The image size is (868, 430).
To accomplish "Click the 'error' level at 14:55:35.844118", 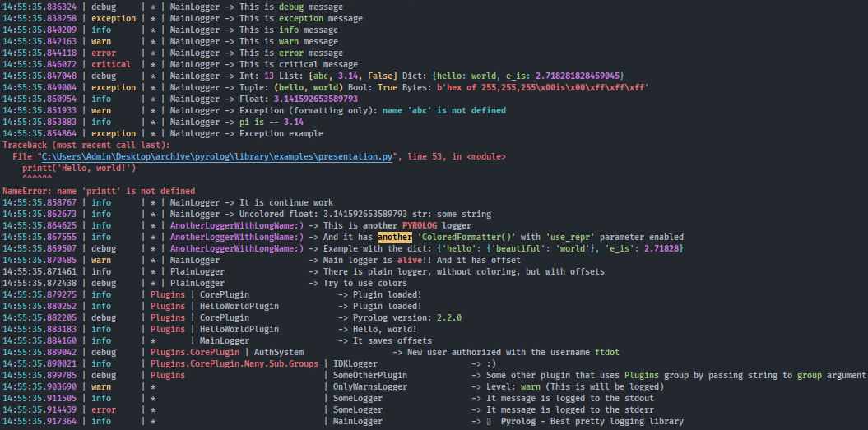I will pos(104,53).
